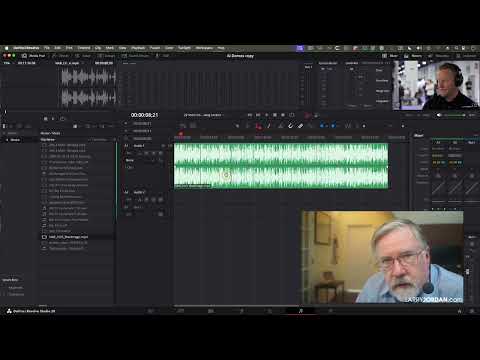Open the project manager home icon
This screenshot has height=360, width=480.
click(460, 311)
